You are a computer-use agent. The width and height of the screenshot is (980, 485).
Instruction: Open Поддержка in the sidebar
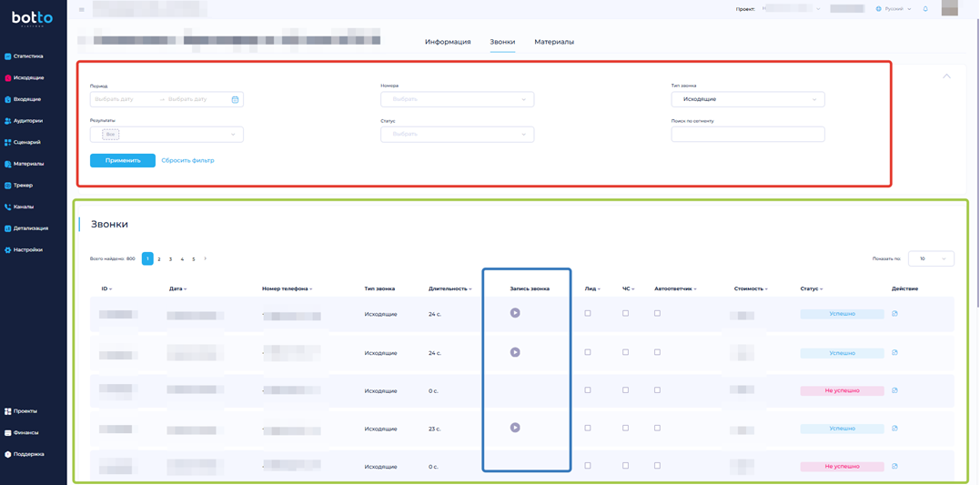click(x=27, y=454)
